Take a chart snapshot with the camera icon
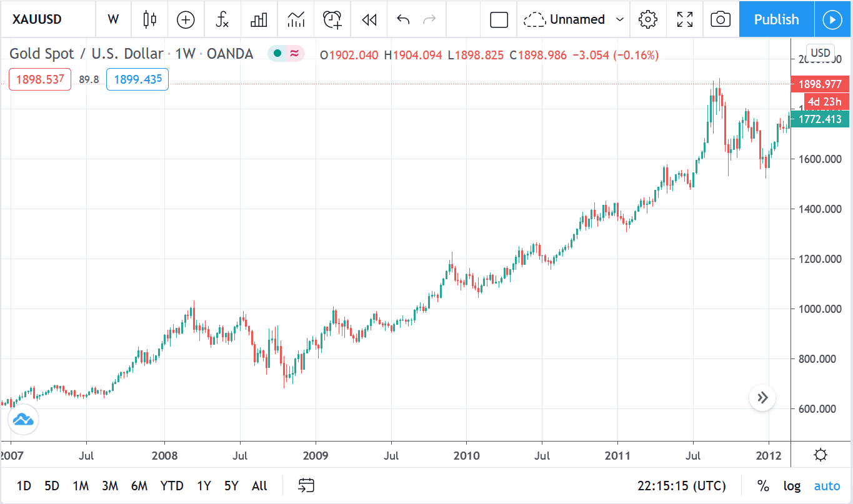Viewport: 853px width, 504px height. (721, 19)
